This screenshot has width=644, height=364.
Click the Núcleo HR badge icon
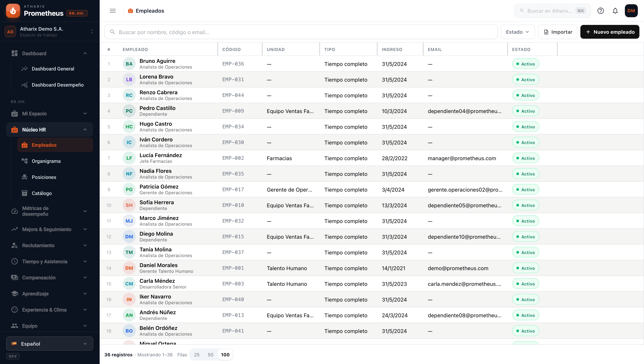pos(15,130)
